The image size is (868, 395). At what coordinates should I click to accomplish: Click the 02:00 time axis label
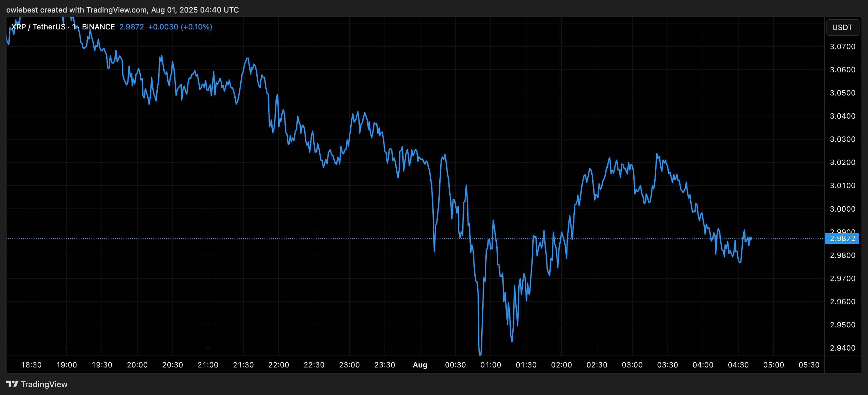click(x=561, y=365)
